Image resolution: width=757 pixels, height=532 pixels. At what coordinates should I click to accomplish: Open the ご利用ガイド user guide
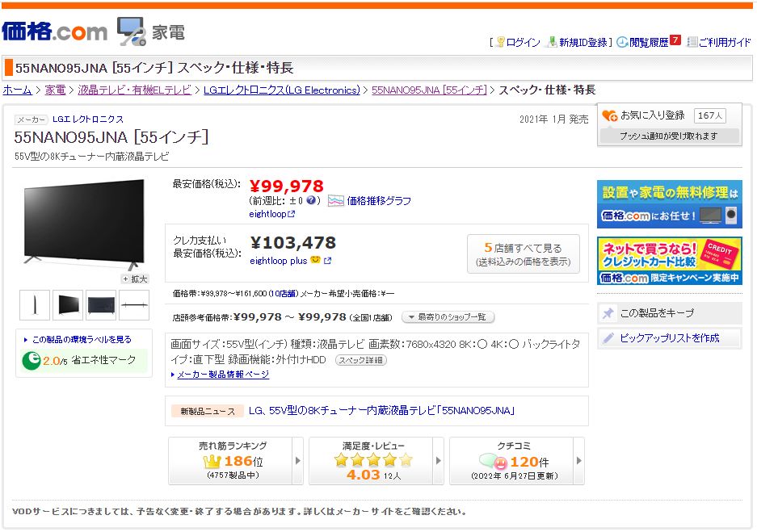725,43
